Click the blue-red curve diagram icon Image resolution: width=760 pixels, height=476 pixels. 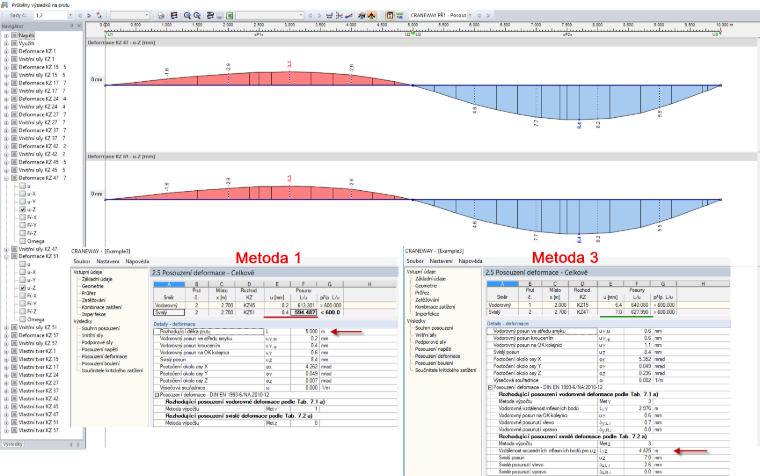[349, 16]
